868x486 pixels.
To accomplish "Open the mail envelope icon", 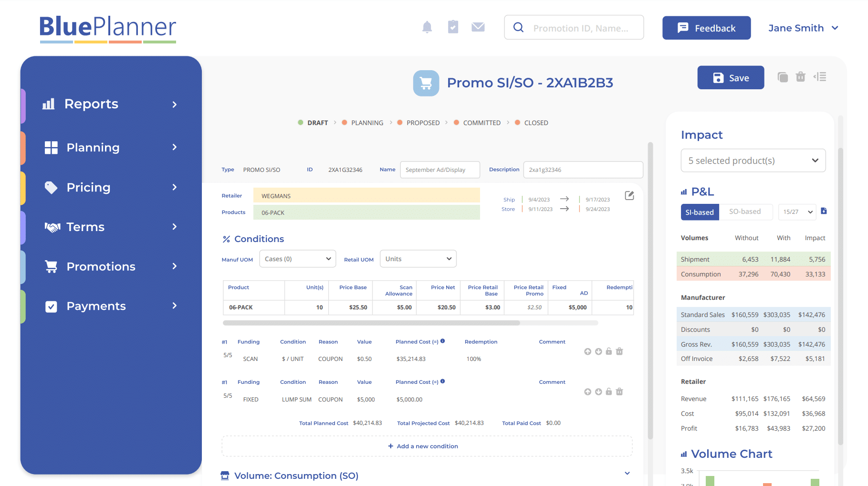I will pos(478,27).
